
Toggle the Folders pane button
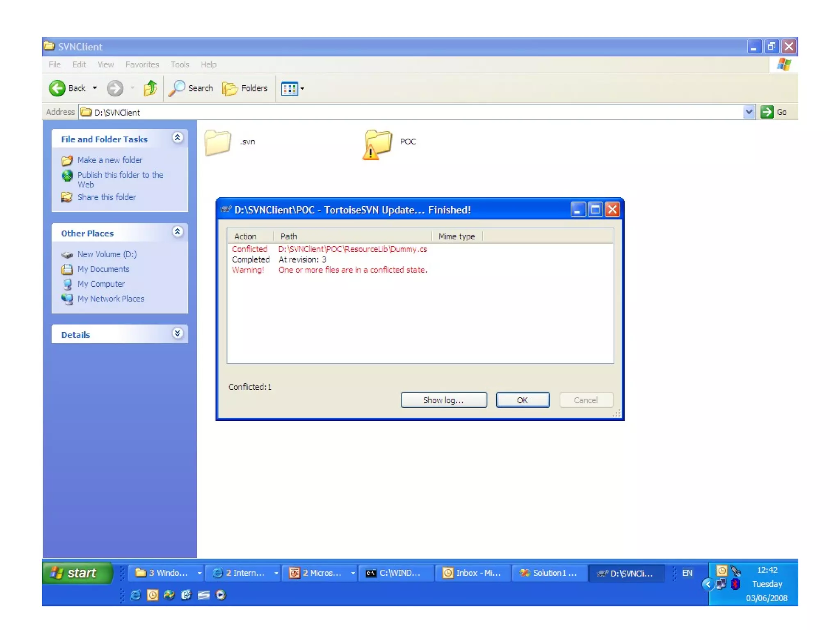[245, 88]
